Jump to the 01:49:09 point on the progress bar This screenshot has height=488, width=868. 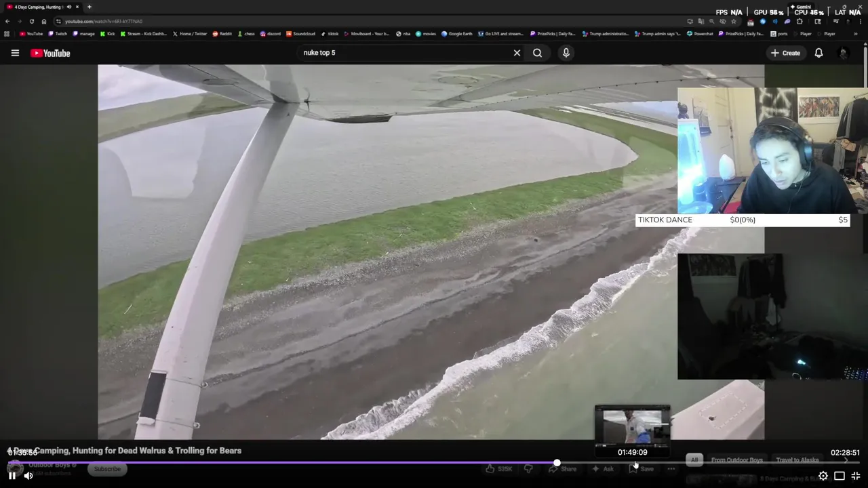[633, 463]
